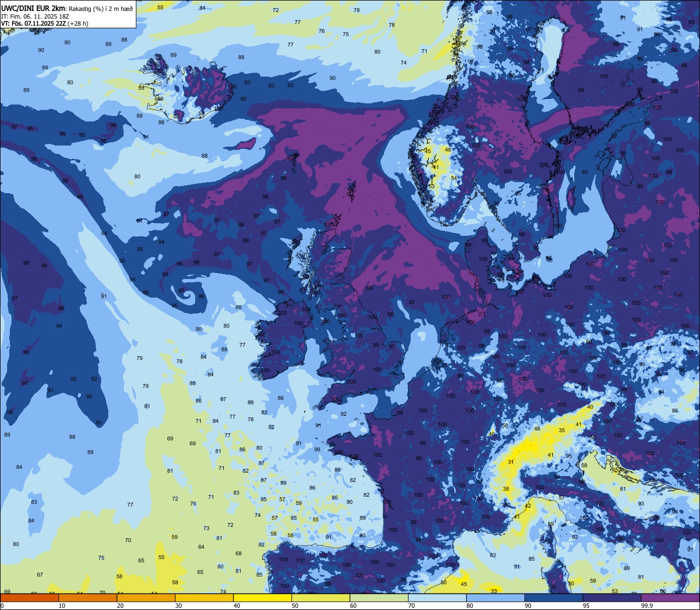Click the "31" humidity value over the Alps
This screenshot has width=700, height=610.
(511, 462)
